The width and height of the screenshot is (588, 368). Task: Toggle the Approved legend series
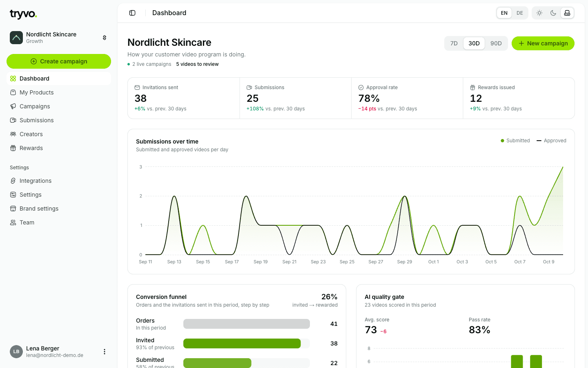551,141
